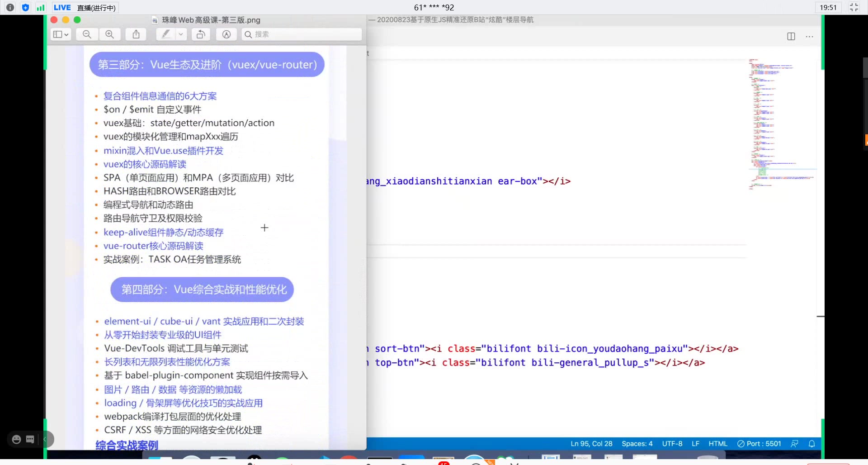Open the Share menu in Preview toolbar
This screenshot has width=868, height=465.
click(136, 34)
